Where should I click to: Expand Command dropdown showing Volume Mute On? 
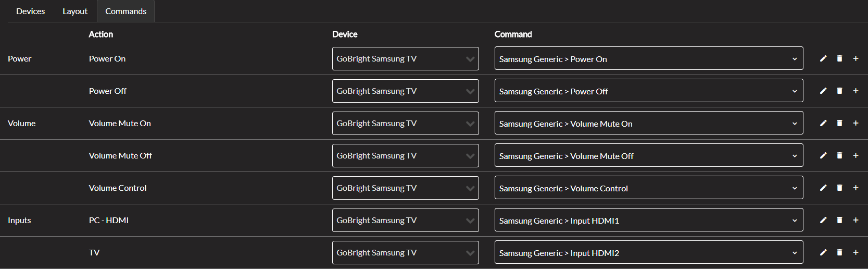[x=648, y=124]
